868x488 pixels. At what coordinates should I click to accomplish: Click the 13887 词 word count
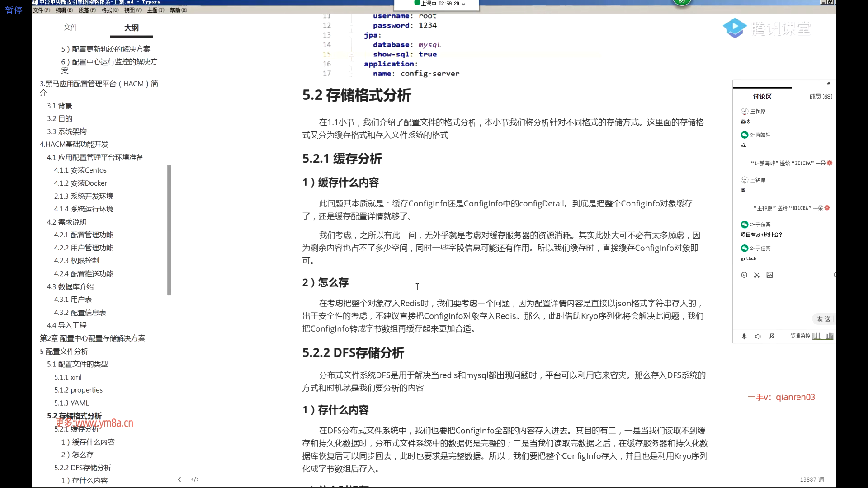click(811, 479)
